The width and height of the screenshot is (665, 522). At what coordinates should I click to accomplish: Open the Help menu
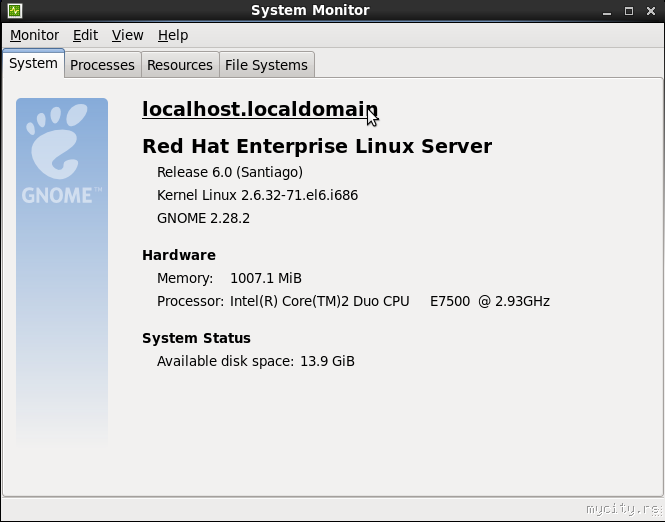click(173, 35)
